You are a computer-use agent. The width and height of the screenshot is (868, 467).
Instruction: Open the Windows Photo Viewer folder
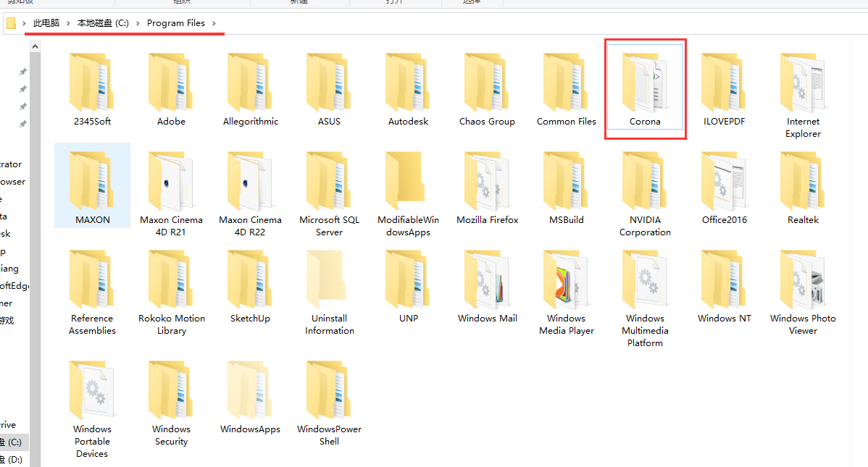point(803,291)
